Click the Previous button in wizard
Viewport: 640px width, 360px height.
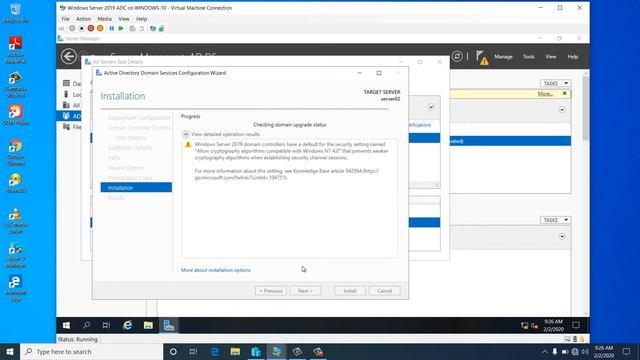click(271, 291)
